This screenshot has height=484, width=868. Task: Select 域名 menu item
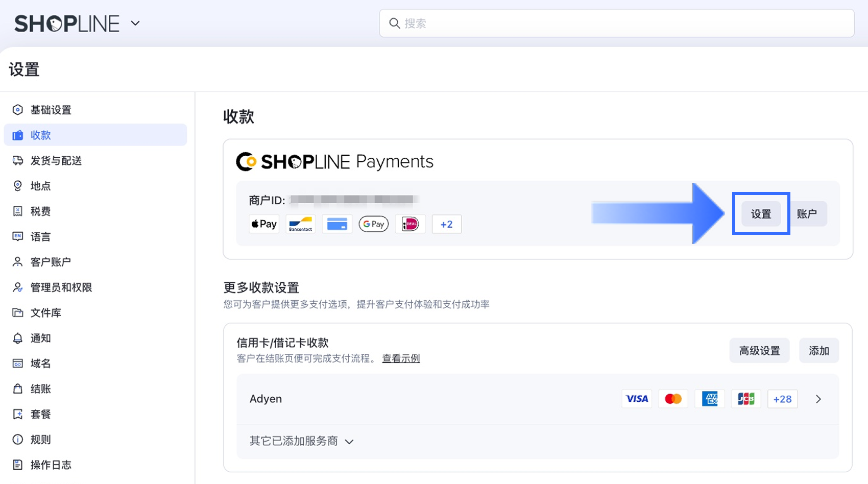(95, 364)
